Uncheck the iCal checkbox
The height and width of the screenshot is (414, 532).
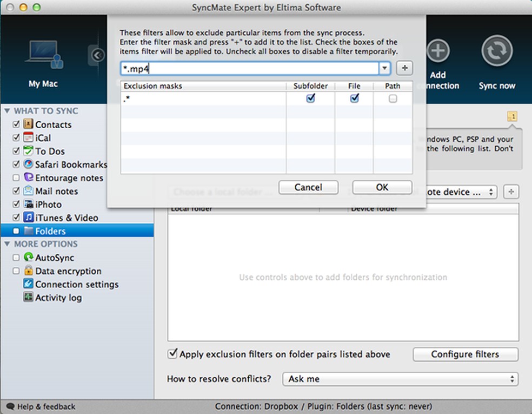(x=16, y=137)
